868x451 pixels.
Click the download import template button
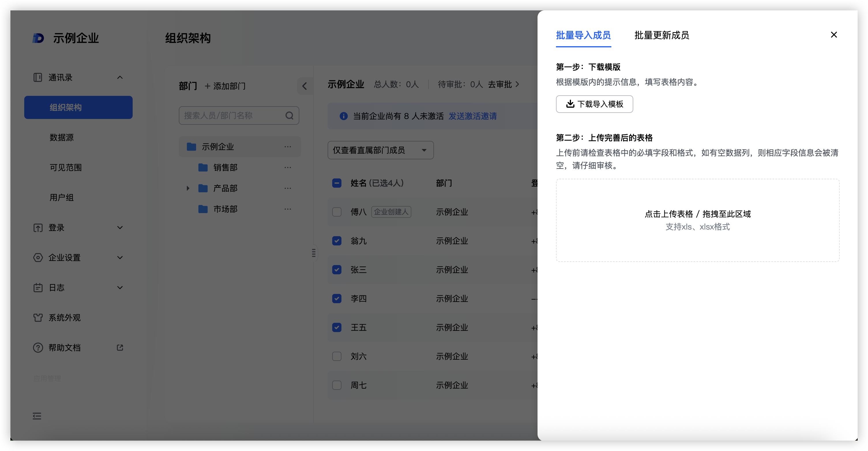594,104
